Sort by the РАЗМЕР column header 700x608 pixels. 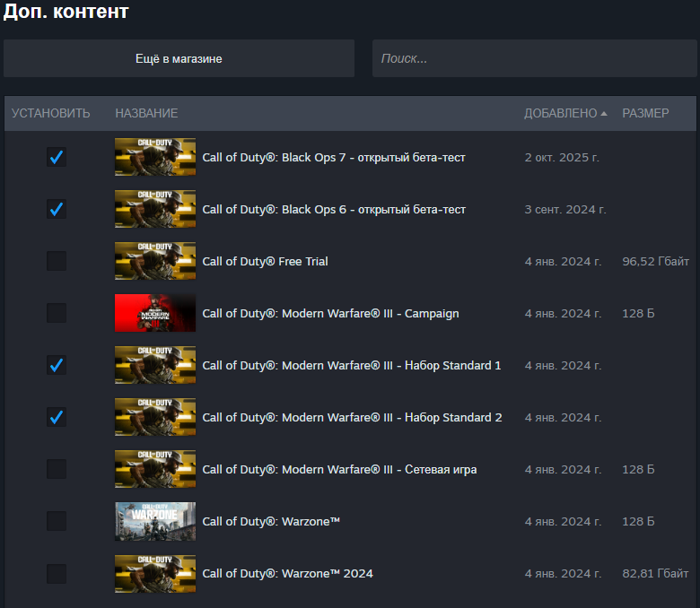click(x=645, y=113)
